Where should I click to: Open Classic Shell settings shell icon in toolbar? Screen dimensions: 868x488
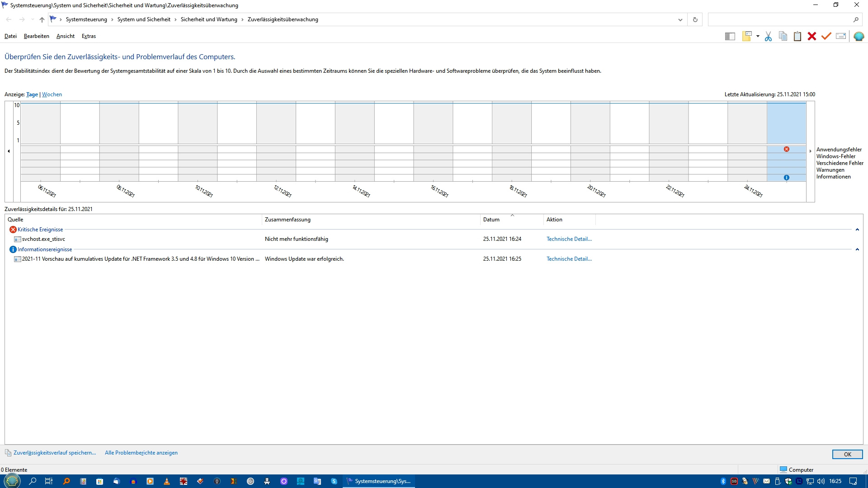click(859, 36)
